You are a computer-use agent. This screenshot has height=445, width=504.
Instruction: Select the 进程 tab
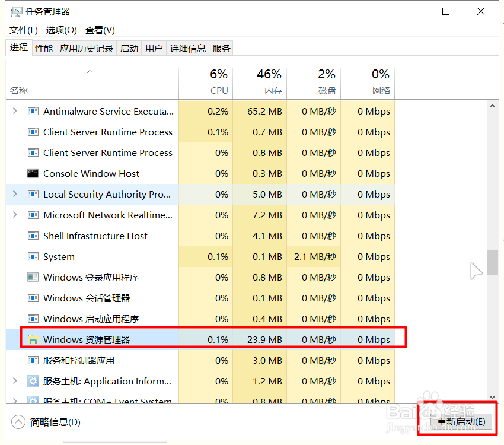[x=19, y=47]
